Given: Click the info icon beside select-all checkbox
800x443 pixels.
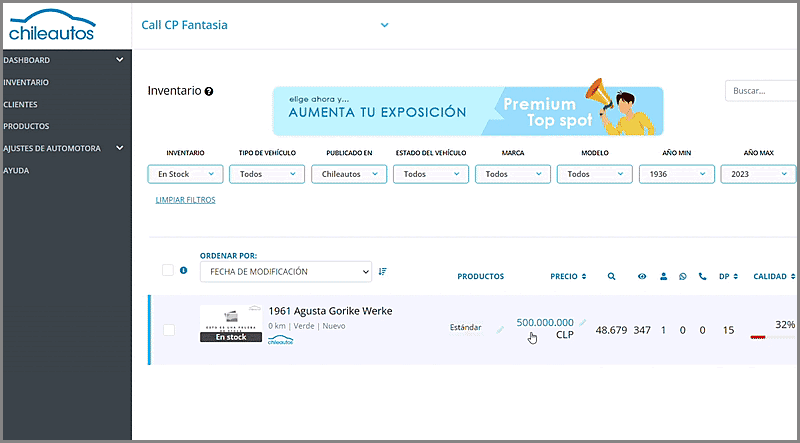Looking at the screenshot, I should (184, 270).
